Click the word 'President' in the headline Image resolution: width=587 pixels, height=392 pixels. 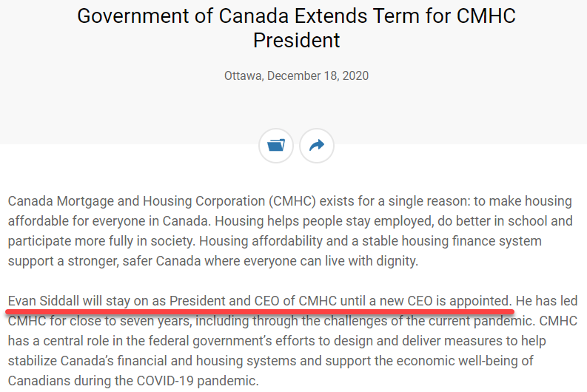297,40
